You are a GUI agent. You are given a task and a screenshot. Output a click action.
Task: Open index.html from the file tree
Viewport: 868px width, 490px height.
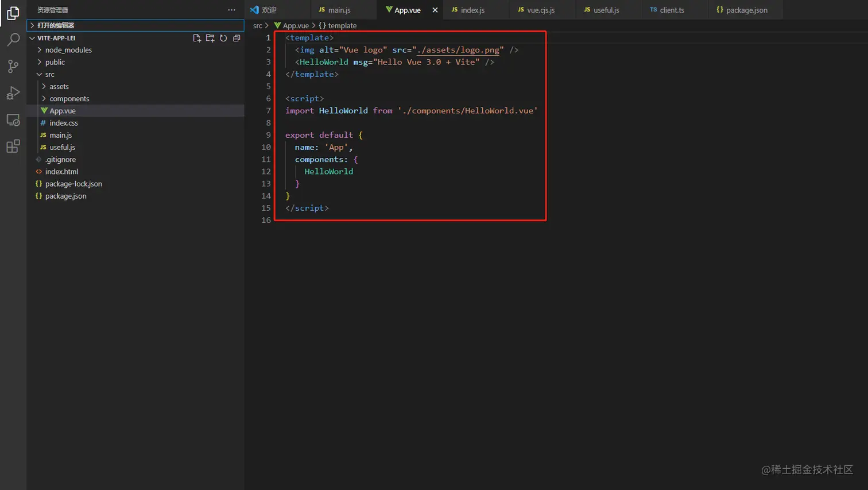[61, 172]
